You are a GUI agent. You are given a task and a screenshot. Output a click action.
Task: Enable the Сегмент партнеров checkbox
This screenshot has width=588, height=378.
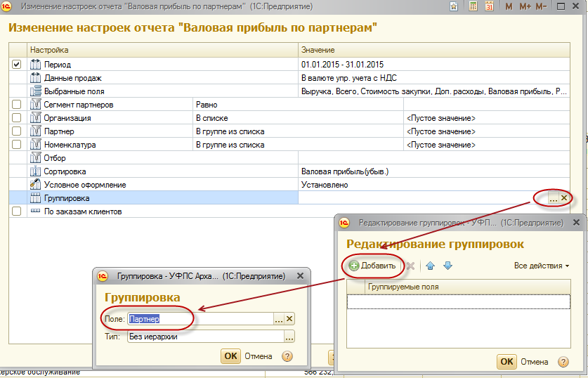click(16, 104)
